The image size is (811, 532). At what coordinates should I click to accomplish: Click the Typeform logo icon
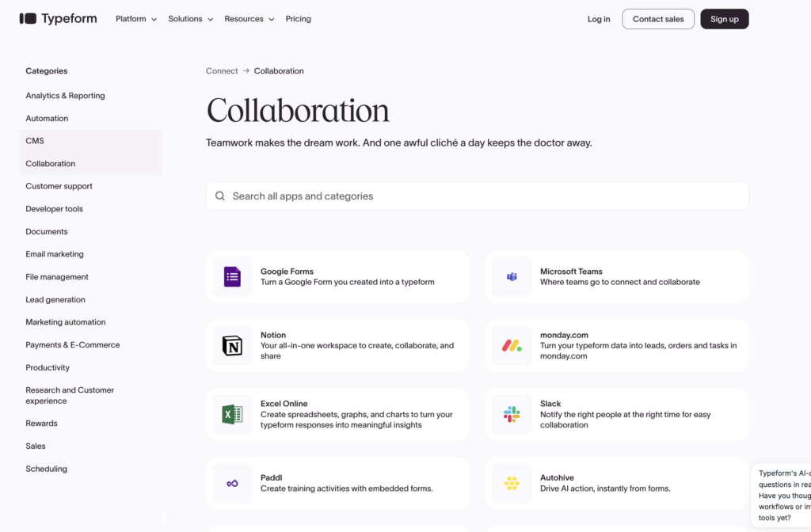point(28,19)
